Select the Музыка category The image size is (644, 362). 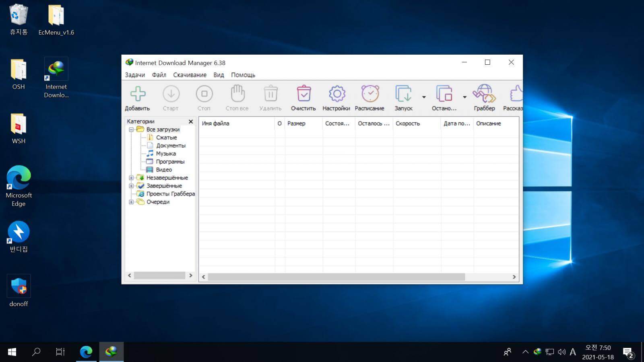click(x=166, y=154)
